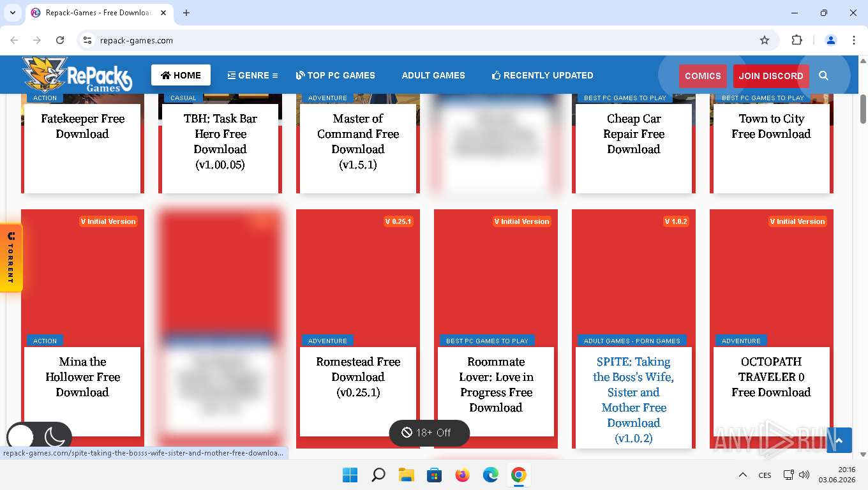Click the address bar URL field
The height and width of the screenshot is (490, 868).
point(421,40)
